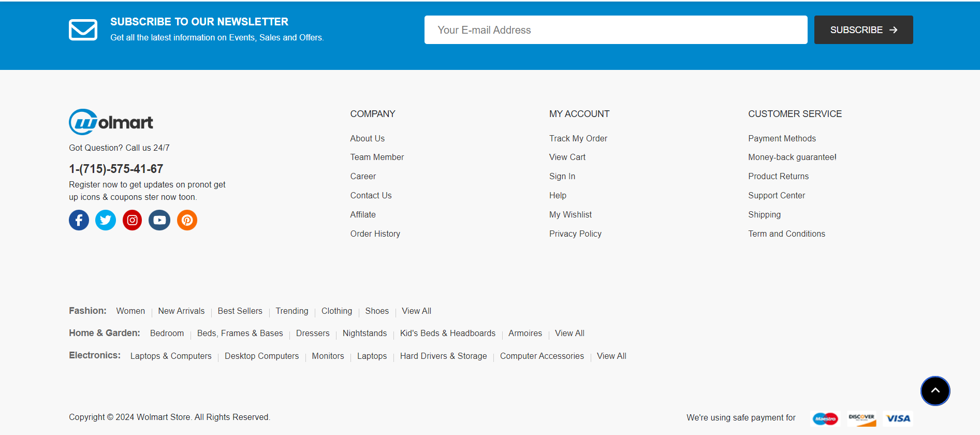Open the Pinterest social icon
The height and width of the screenshot is (435, 980).
point(187,220)
